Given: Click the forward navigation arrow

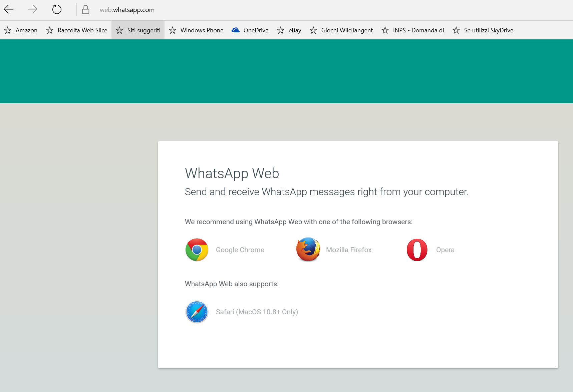Looking at the screenshot, I should (32, 10).
